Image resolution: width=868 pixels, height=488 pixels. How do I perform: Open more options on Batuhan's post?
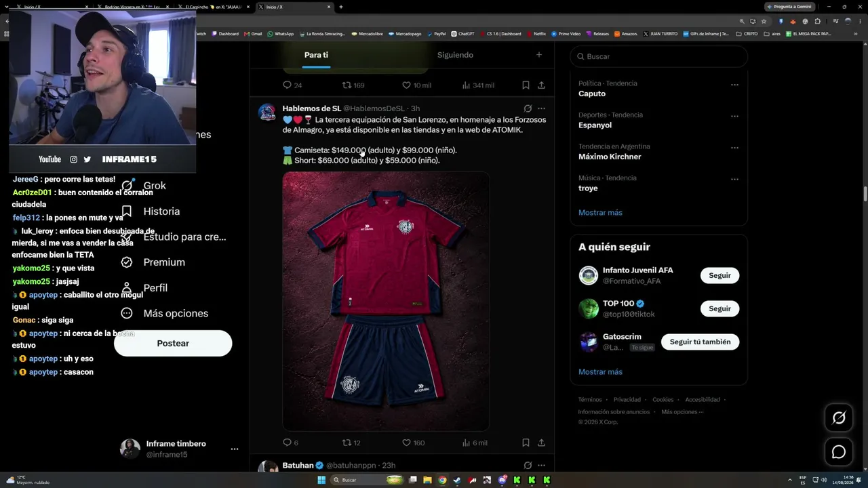coord(541,466)
